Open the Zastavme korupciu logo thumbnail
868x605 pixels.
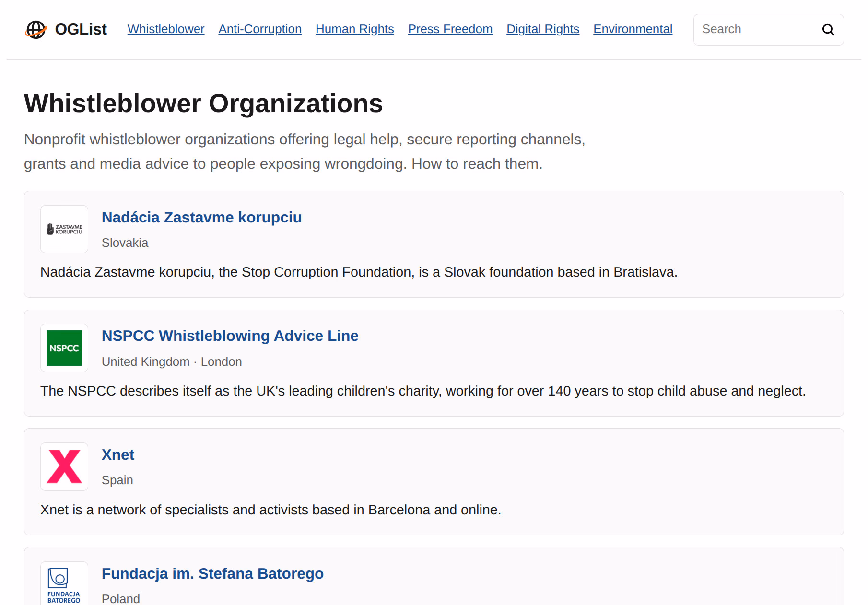[x=64, y=229]
